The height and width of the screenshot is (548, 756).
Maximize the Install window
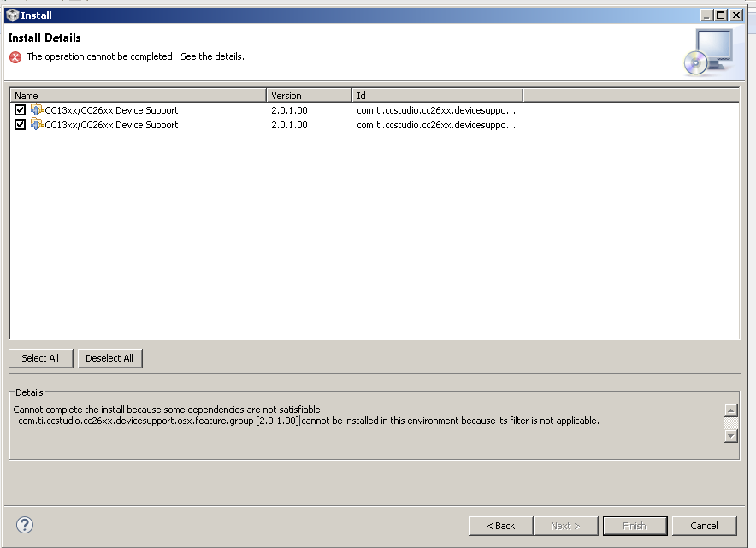pos(720,15)
